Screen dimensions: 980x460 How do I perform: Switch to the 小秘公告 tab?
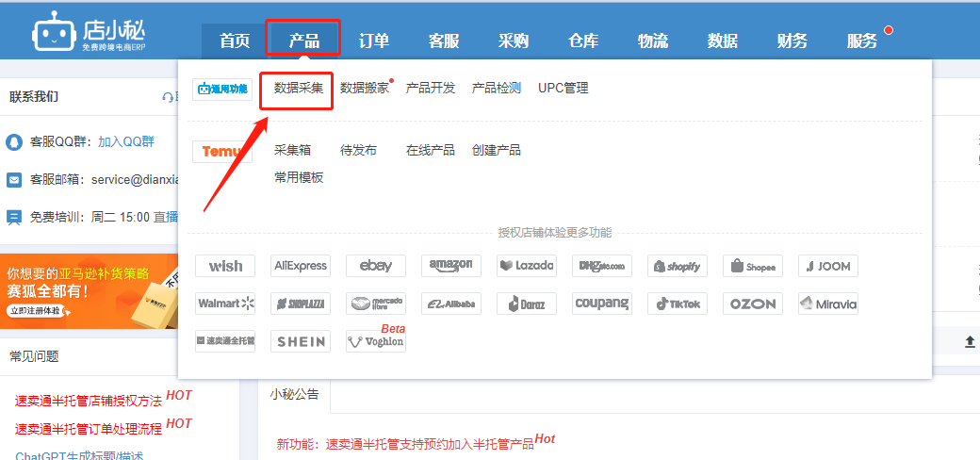pos(294,394)
